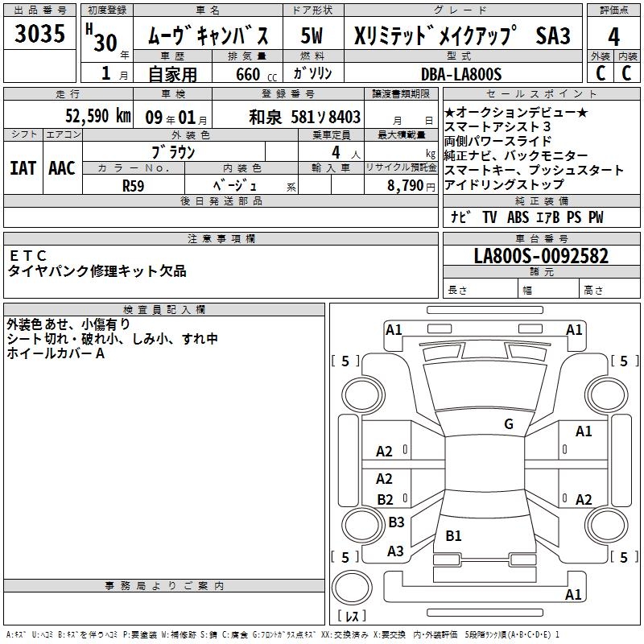Click the fuel type ガソリン

pos(312,73)
